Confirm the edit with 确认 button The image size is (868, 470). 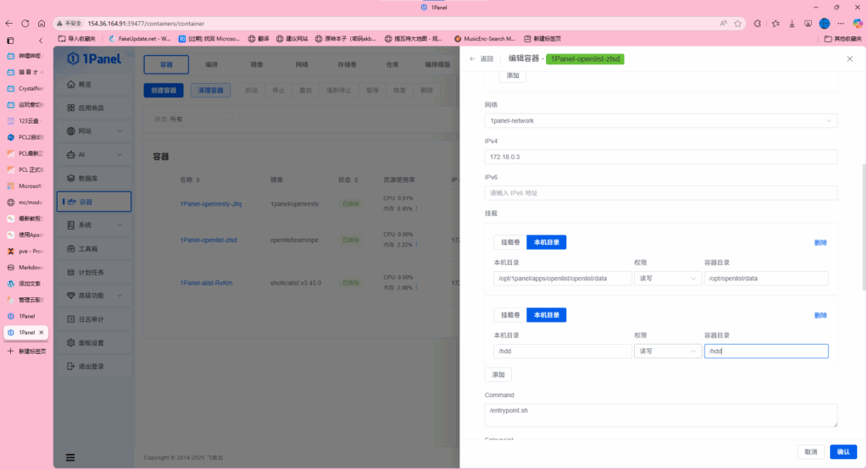tap(843, 451)
